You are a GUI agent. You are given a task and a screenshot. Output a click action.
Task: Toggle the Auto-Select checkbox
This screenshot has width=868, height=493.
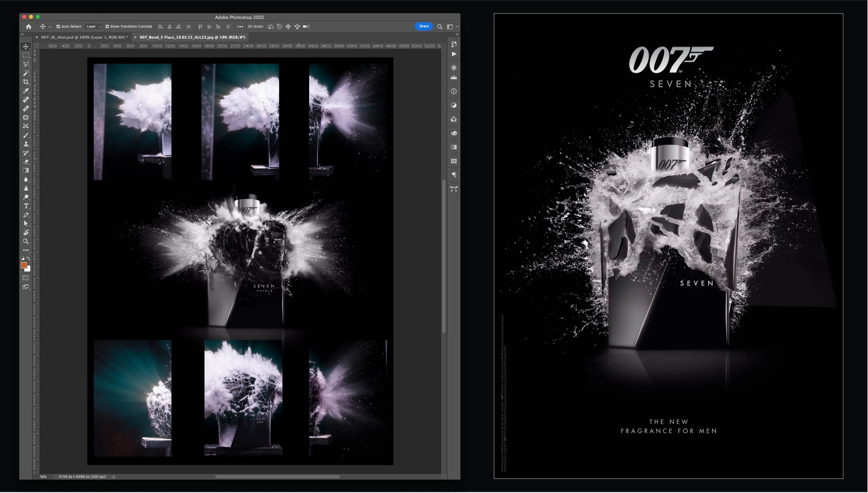coord(58,26)
